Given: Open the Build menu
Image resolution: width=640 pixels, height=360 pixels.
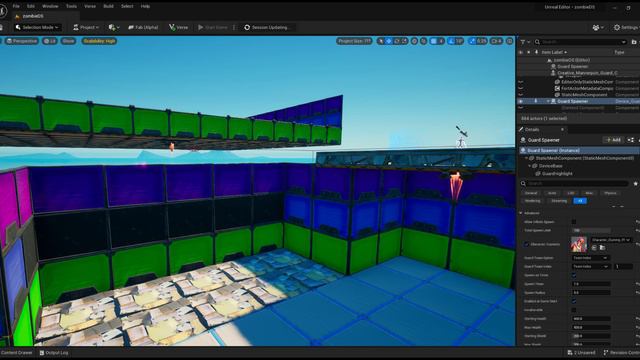Looking at the screenshot, I should point(109,6).
